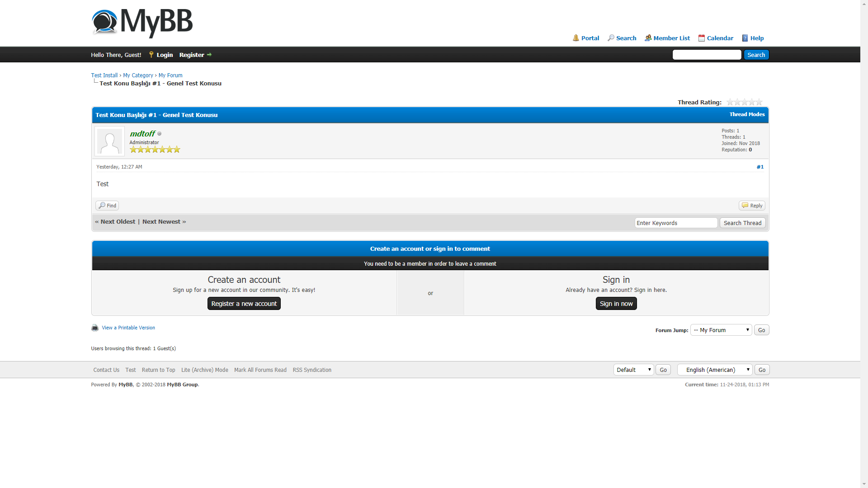Open the English (American) language dropdown
Viewport: 868px width, 488px height.
[x=714, y=370]
